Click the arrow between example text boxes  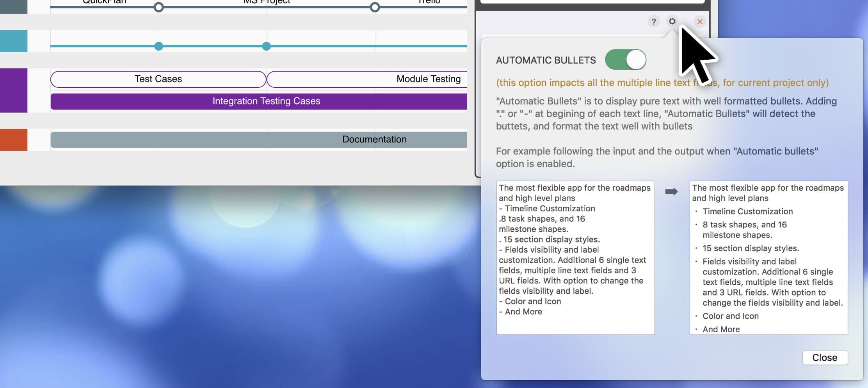point(671,191)
